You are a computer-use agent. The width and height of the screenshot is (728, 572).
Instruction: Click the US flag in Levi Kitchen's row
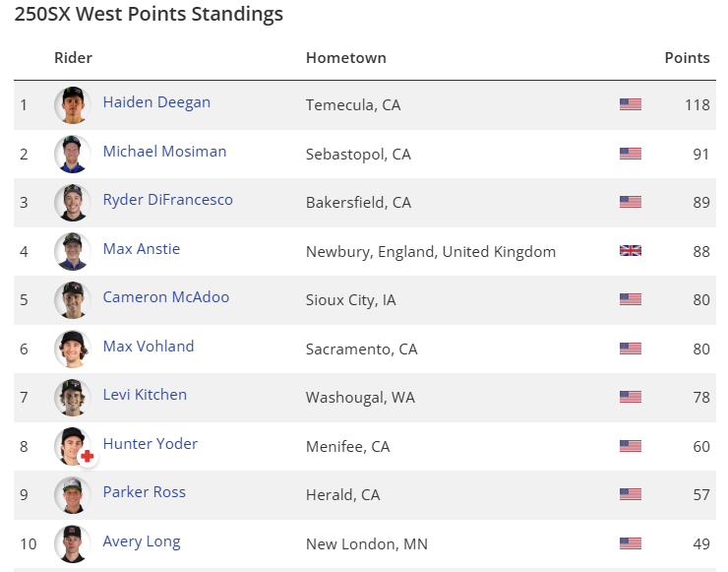tap(631, 397)
